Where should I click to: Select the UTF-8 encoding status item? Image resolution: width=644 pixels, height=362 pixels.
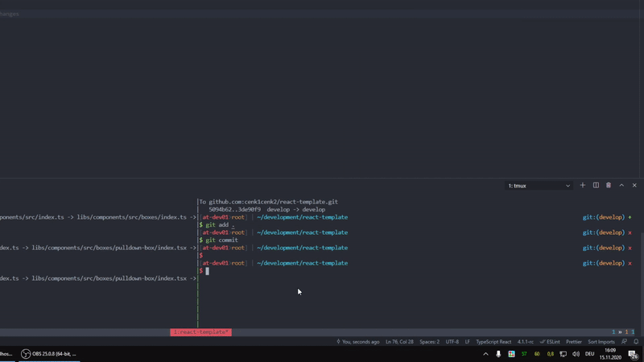click(452, 341)
